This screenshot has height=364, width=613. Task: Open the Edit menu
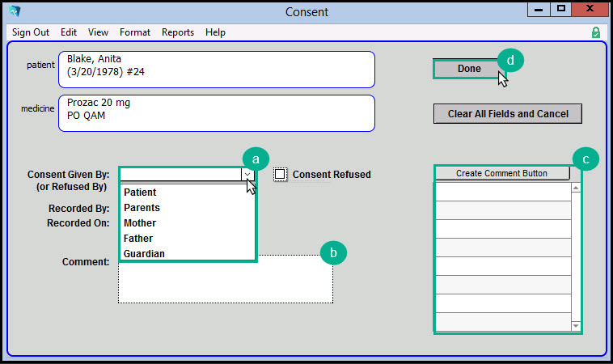click(x=69, y=32)
